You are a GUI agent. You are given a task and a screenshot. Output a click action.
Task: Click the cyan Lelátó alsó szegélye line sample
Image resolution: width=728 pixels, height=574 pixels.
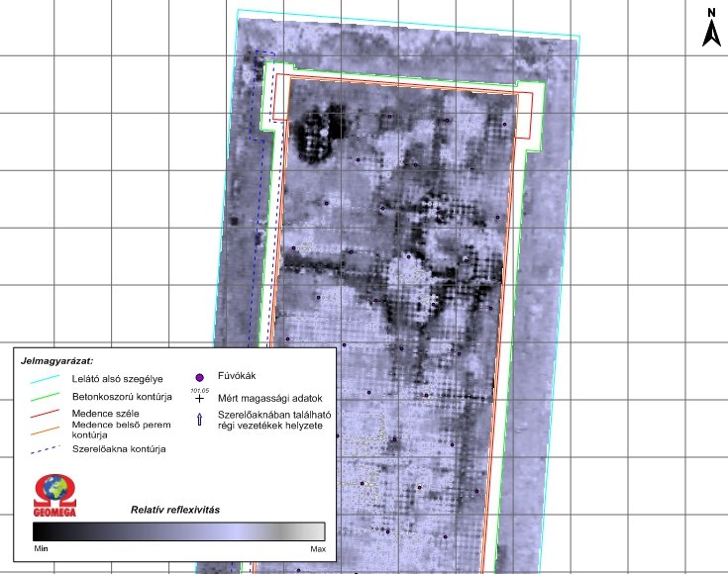[x=45, y=379]
